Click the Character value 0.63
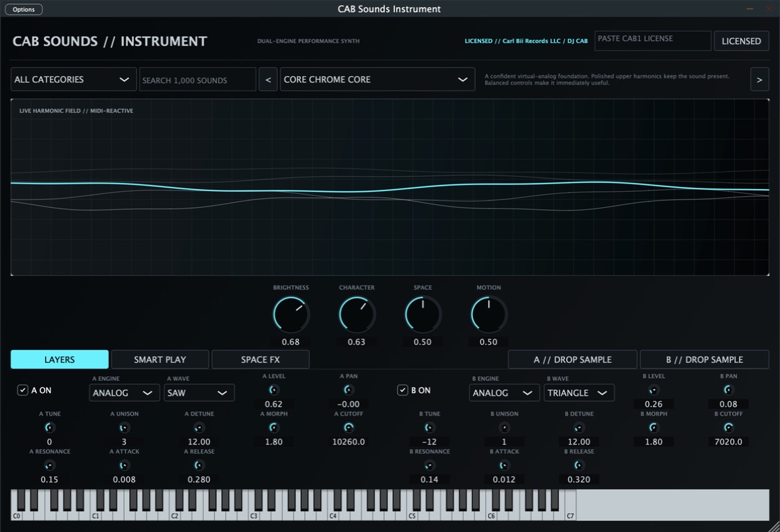 pyautogui.click(x=356, y=342)
